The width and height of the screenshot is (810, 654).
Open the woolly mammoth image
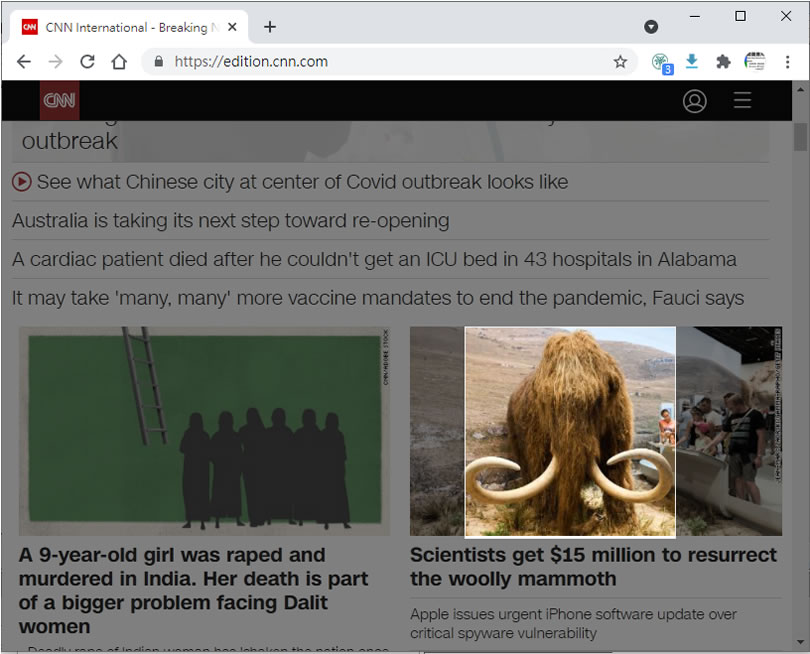coord(596,431)
